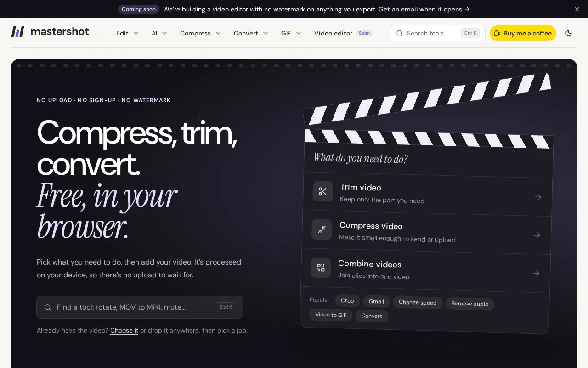Click the coffee cup icon
Viewport: 588px width, 368px height.
(497, 33)
